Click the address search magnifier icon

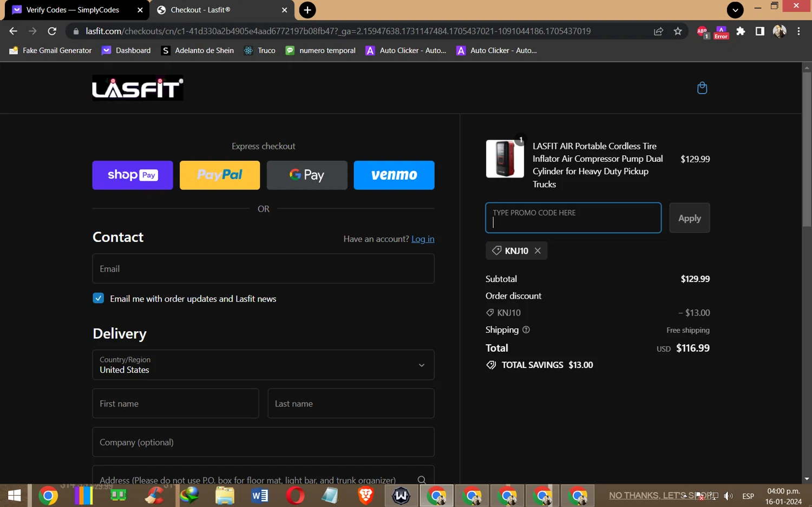click(x=422, y=480)
